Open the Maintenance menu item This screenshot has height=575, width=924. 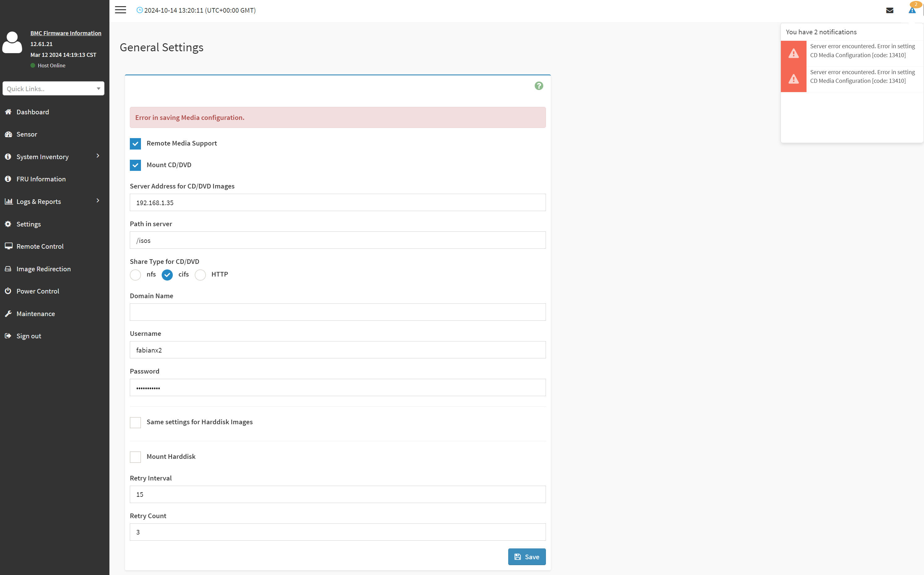[35, 313]
